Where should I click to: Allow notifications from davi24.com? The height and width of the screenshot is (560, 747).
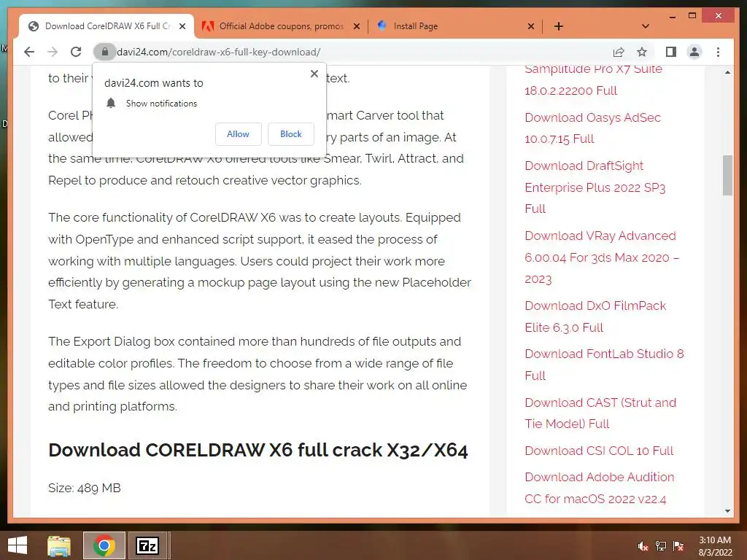239,134
